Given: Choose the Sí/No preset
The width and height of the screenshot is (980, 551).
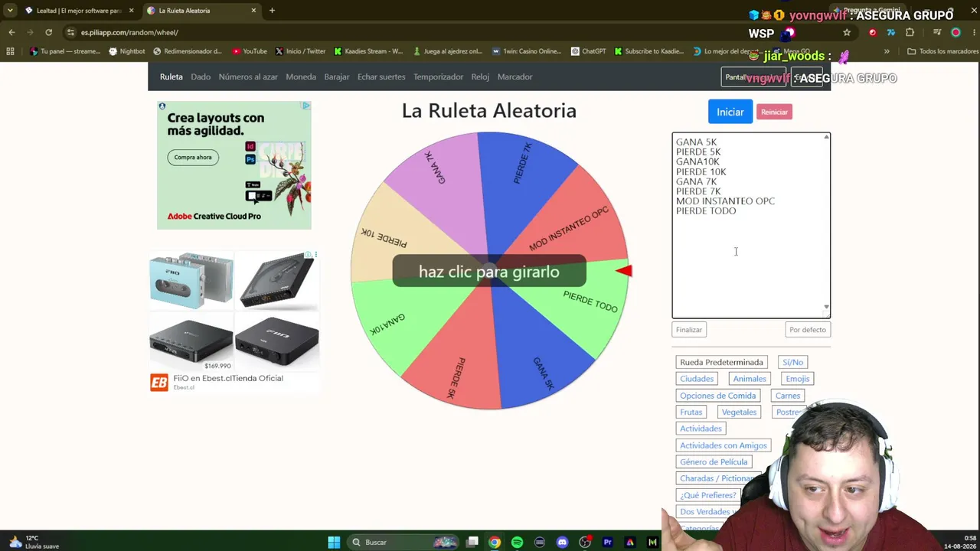Looking at the screenshot, I should coord(792,362).
